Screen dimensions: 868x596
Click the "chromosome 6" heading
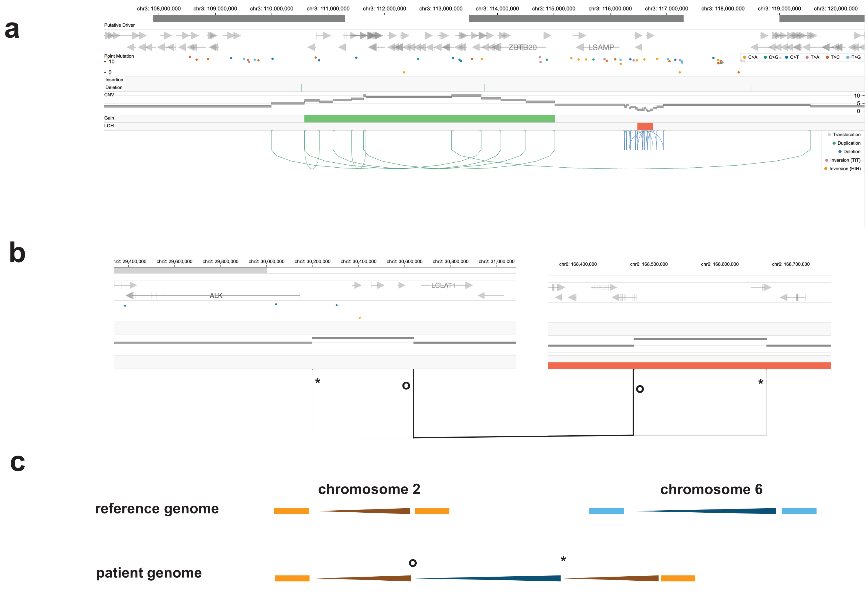coord(711,489)
